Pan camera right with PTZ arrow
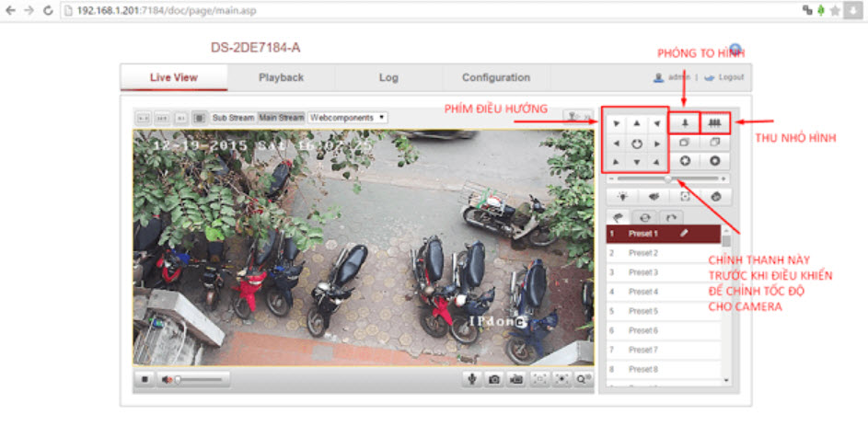The width and height of the screenshot is (868, 426). tap(657, 144)
